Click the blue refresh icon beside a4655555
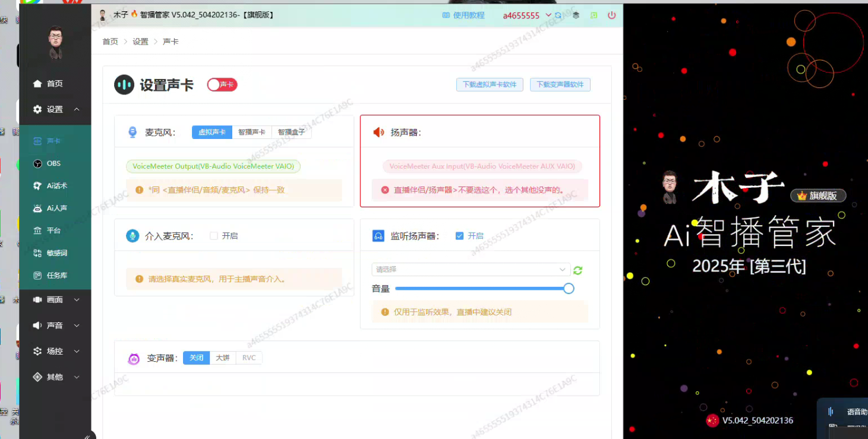The width and height of the screenshot is (868, 439). [x=558, y=15]
